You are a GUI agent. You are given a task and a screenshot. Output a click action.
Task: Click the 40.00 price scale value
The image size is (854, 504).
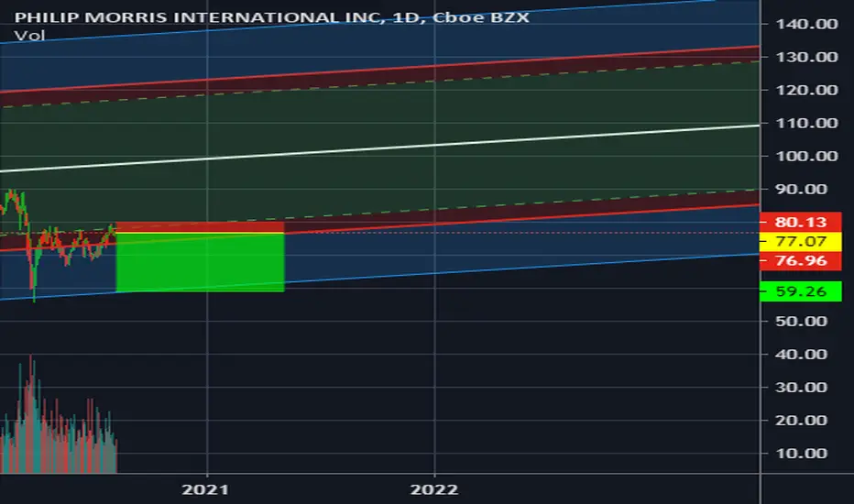pos(801,354)
